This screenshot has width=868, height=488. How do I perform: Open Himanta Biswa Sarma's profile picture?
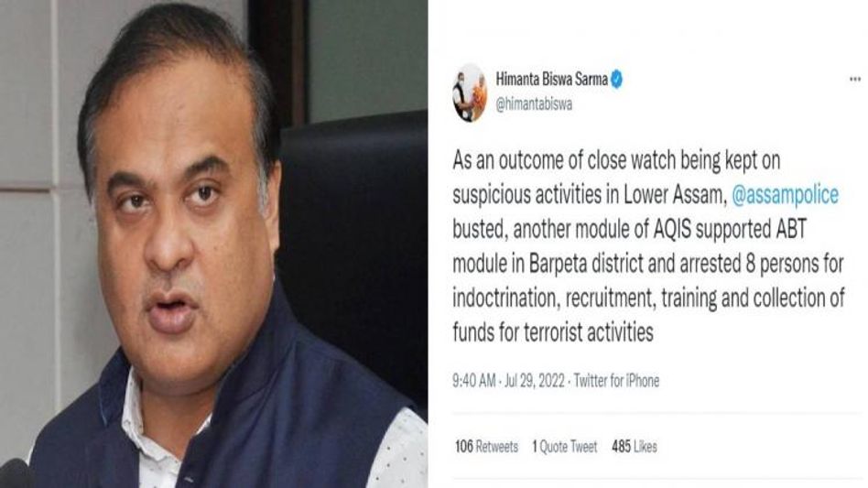tap(470, 92)
